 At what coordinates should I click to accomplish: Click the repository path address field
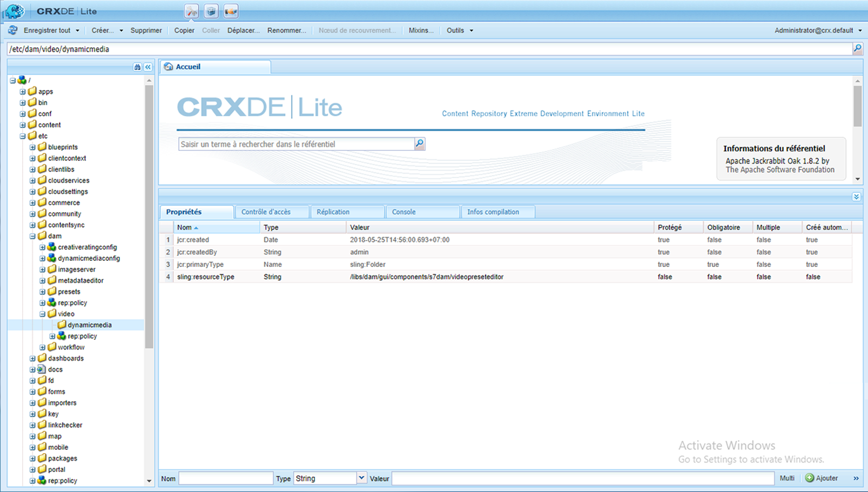coord(430,49)
